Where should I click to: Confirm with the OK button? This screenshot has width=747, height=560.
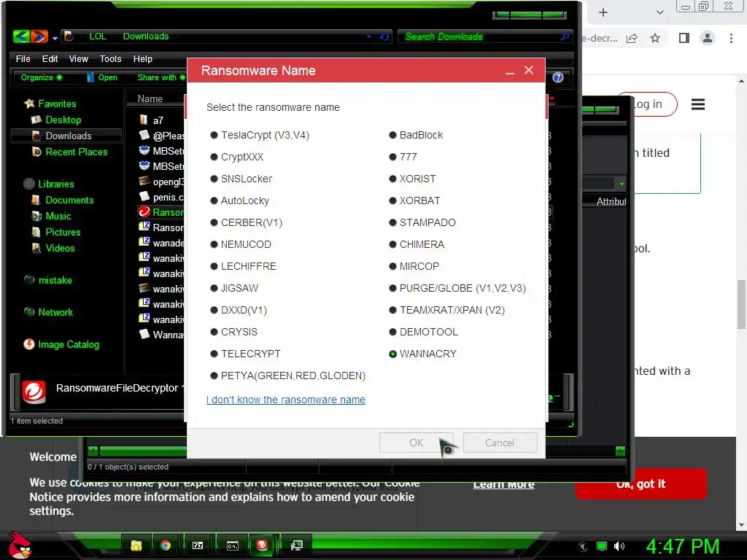point(416,443)
